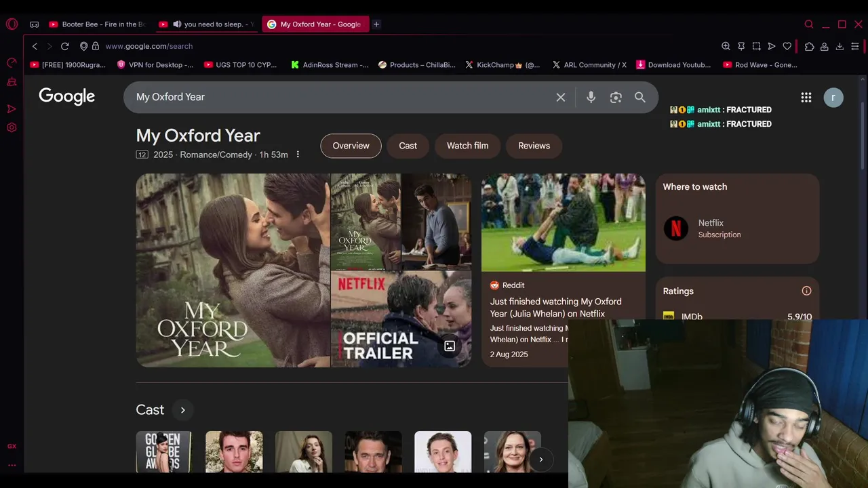Image resolution: width=868 pixels, height=488 pixels.
Task: Reload the current page
Action: coord(64,46)
